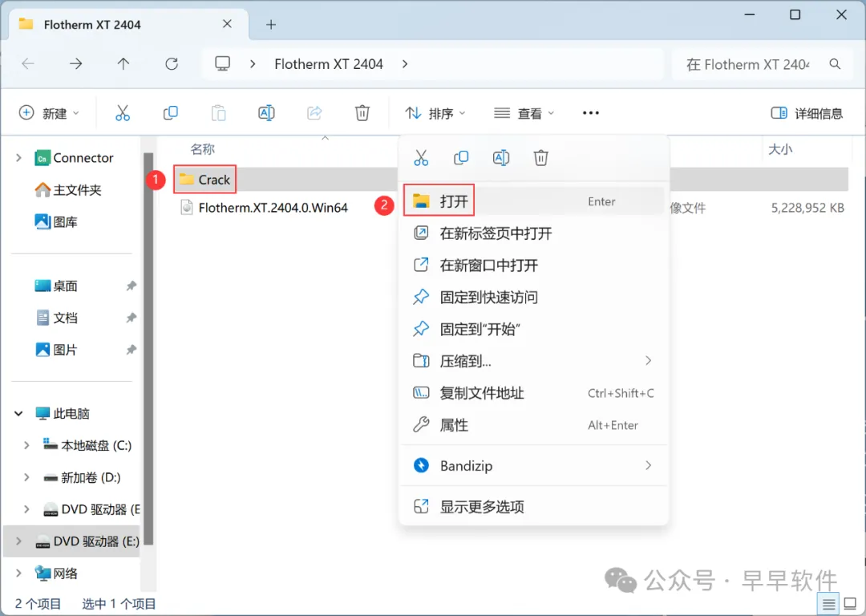Viewport: 866px width, 616px height.
Task: Expand the 本地磁盘 (C:) node
Action: click(26, 445)
